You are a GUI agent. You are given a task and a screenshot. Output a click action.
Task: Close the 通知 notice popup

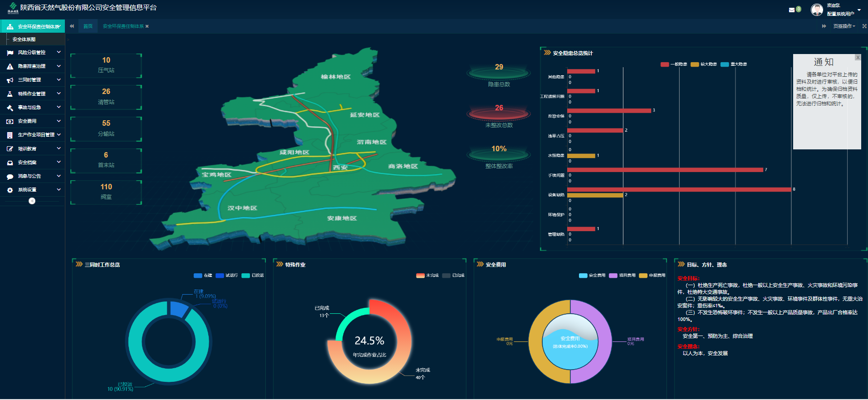pos(858,57)
